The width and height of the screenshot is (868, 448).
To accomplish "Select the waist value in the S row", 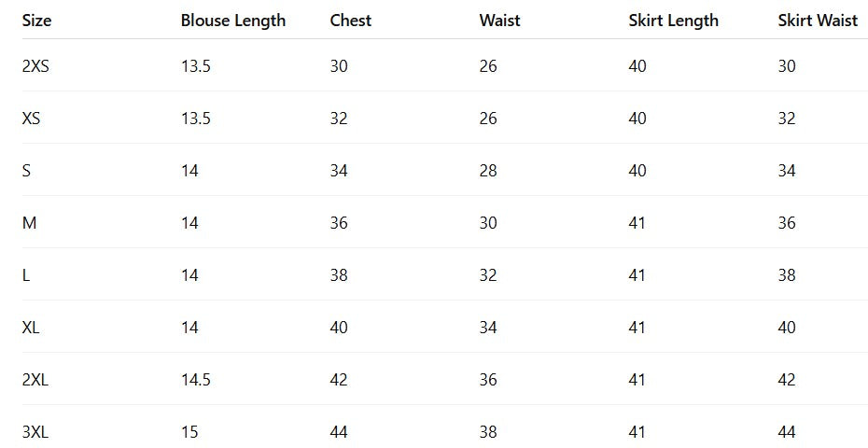I will click(488, 171).
